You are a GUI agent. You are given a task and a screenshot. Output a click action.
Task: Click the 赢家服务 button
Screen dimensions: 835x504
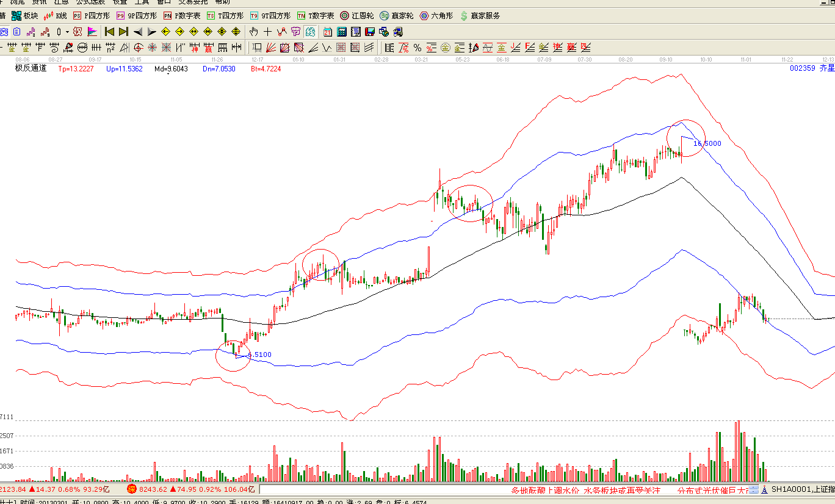click(480, 15)
